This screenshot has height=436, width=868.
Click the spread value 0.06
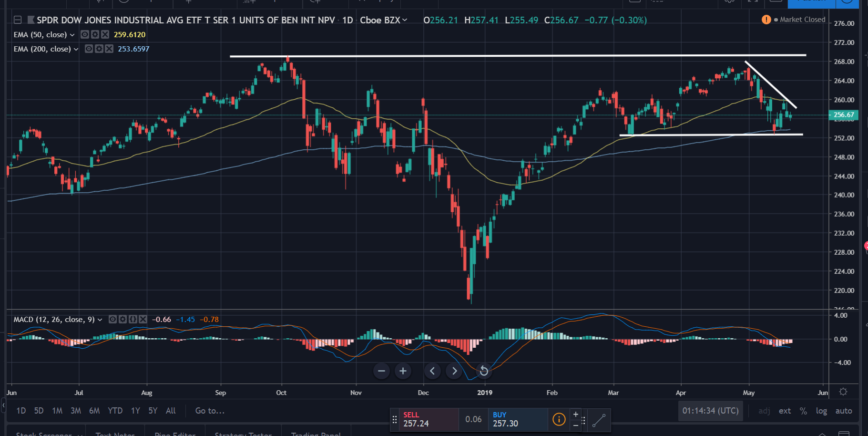pos(473,419)
